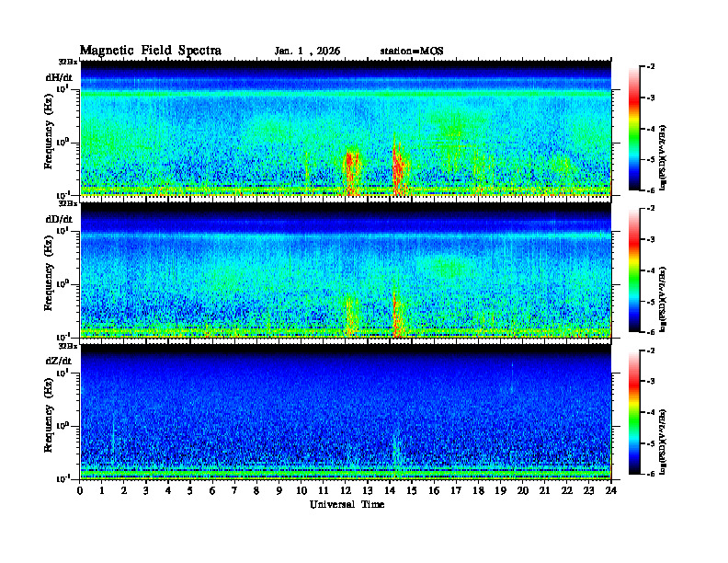
Task: Click the -3 tick on dD/dt color bar
Action: click(x=650, y=240)
